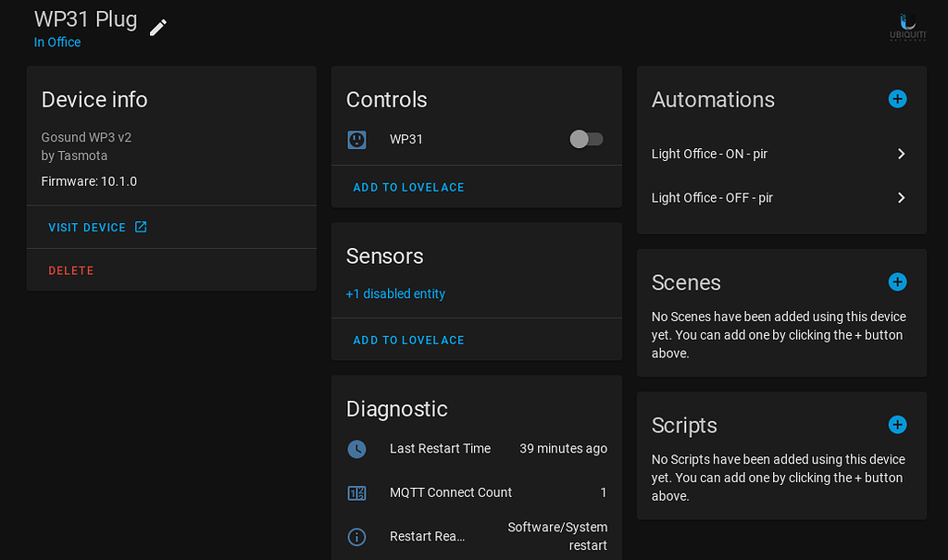Click the plug icon next to WP31
This screenshot has width=948, height=560.
coord(356,139)
